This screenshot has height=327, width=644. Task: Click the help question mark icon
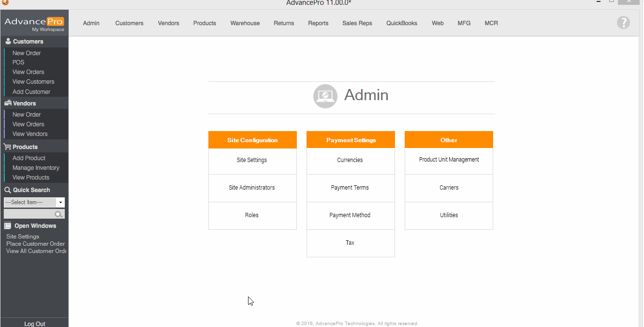(623, 22)
